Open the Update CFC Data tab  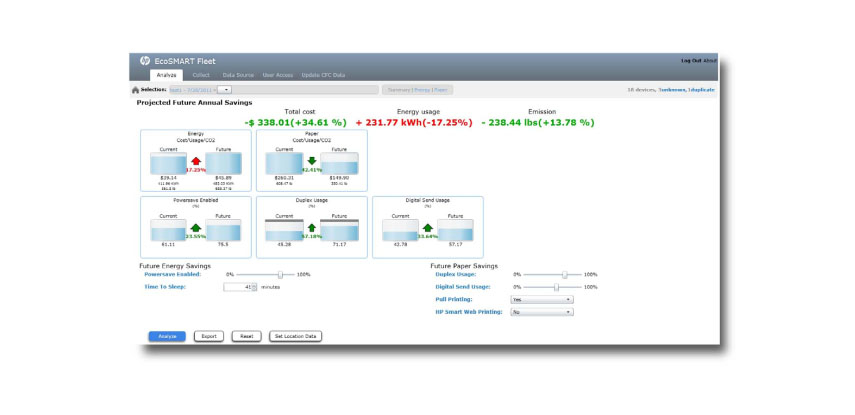pyautogui.click(x=323, y=75)
